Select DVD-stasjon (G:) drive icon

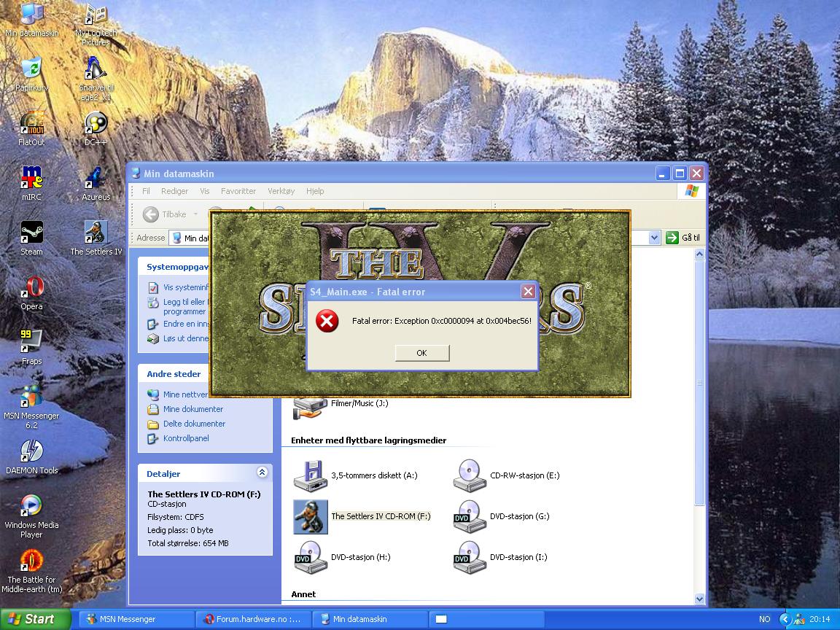click(x=502, y=516)
